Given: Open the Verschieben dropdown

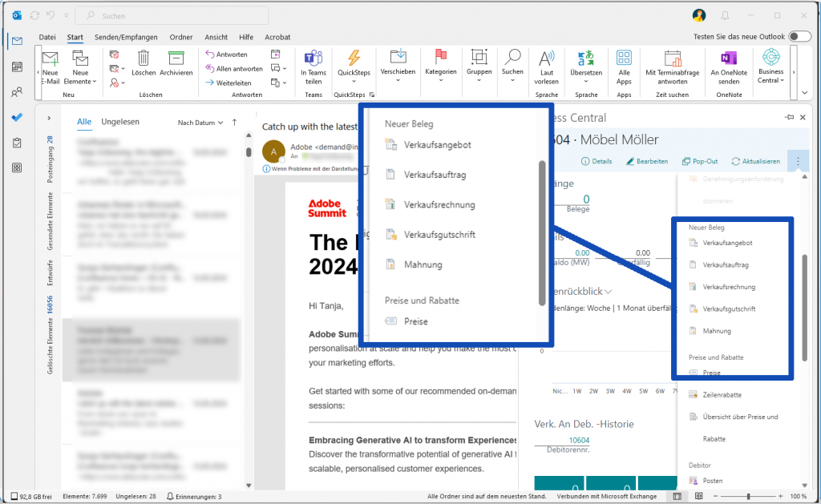Looking at the screenshot, I should (x=398, y=67).
